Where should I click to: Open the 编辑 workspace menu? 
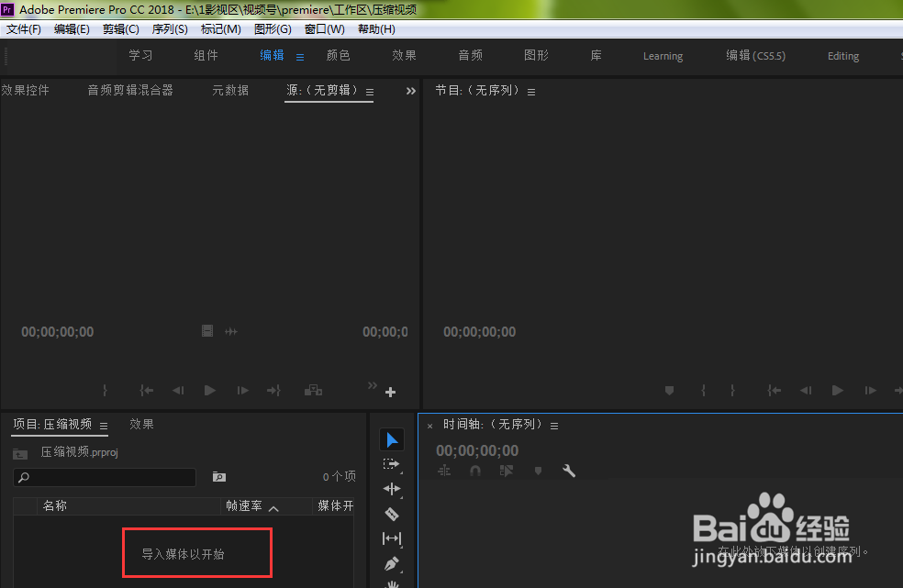[x=300, y=57]
